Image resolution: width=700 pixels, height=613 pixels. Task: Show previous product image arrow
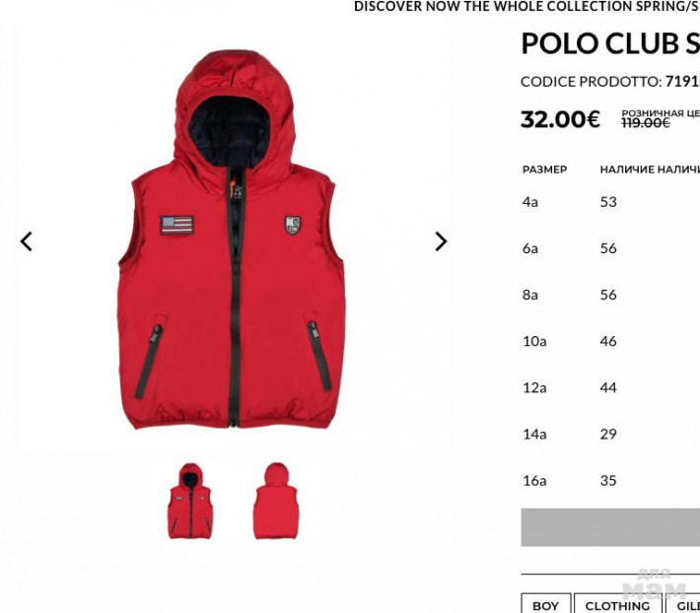pos(27,241)
